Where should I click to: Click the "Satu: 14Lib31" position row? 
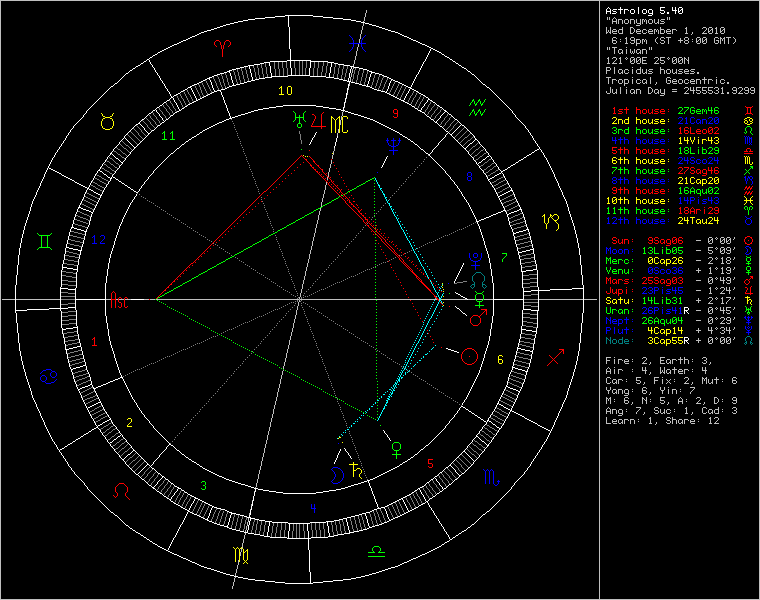point(680,300)
